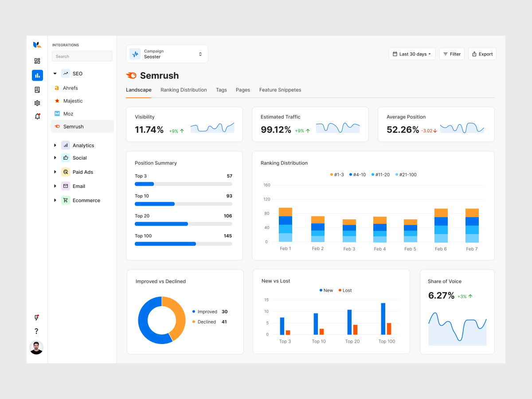Click the Top 20 progress bar
The width and height of the screenshot is (532, 399).
coord(184,224)
